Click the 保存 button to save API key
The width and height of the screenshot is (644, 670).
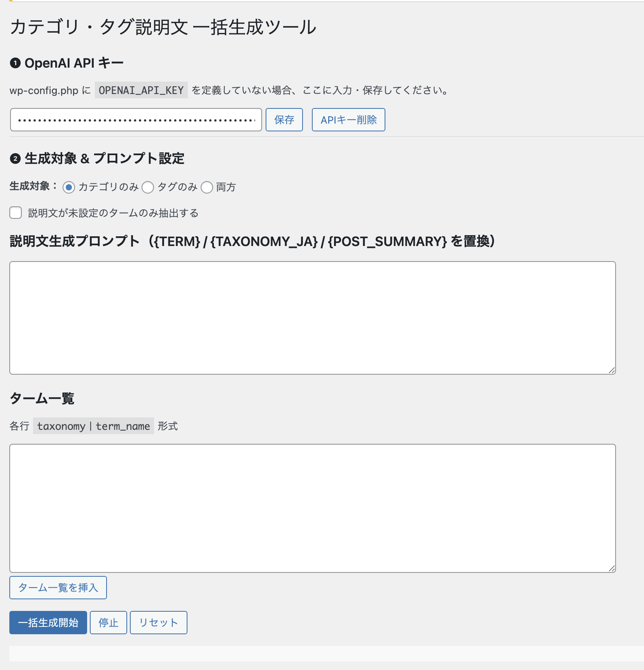284,120
